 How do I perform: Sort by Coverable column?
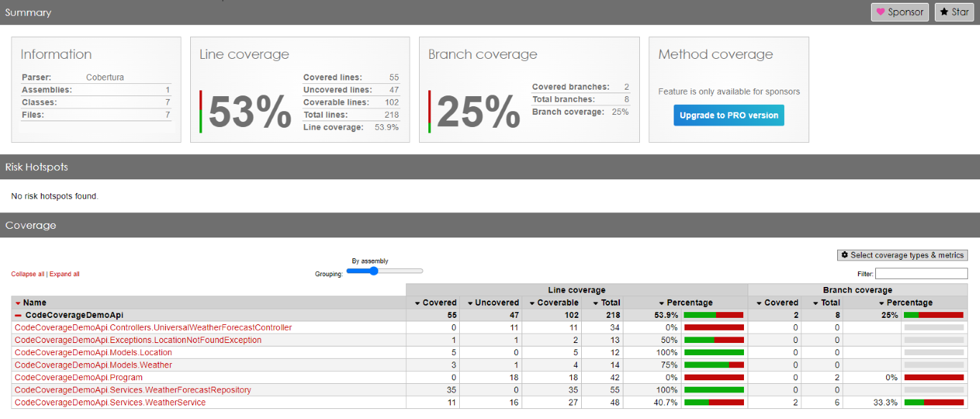coord(553,303)
